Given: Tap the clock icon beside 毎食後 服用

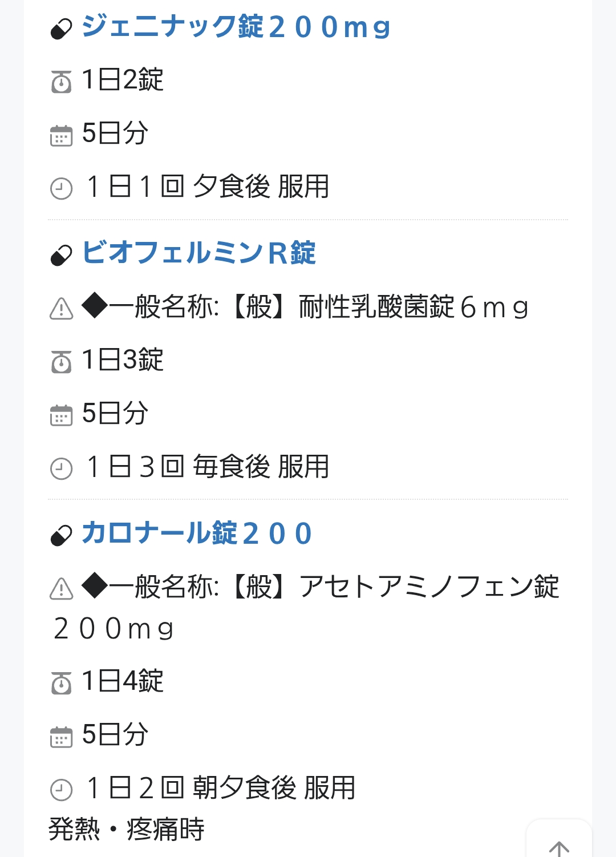Looking at the screenshot, I should pos(62,469).
